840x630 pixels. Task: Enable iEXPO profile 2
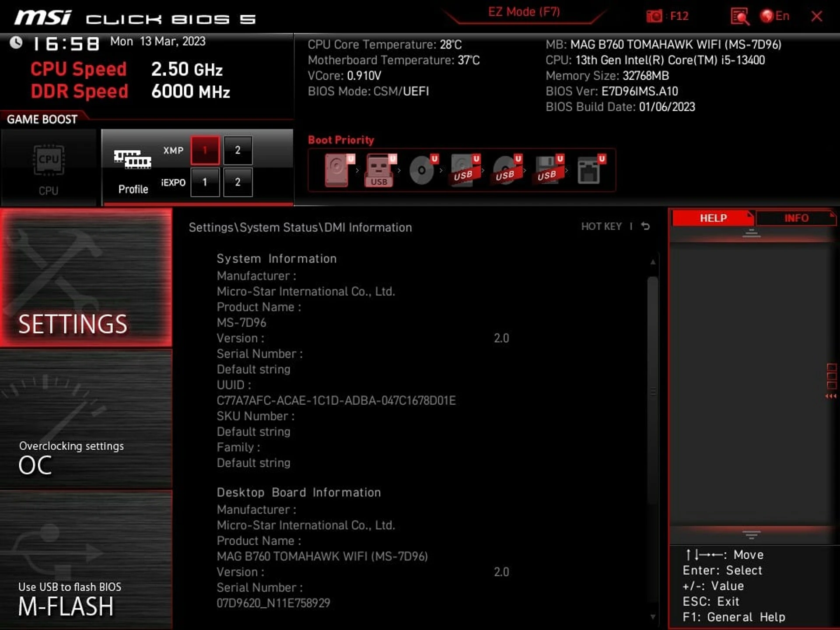(x=238, y=182)
